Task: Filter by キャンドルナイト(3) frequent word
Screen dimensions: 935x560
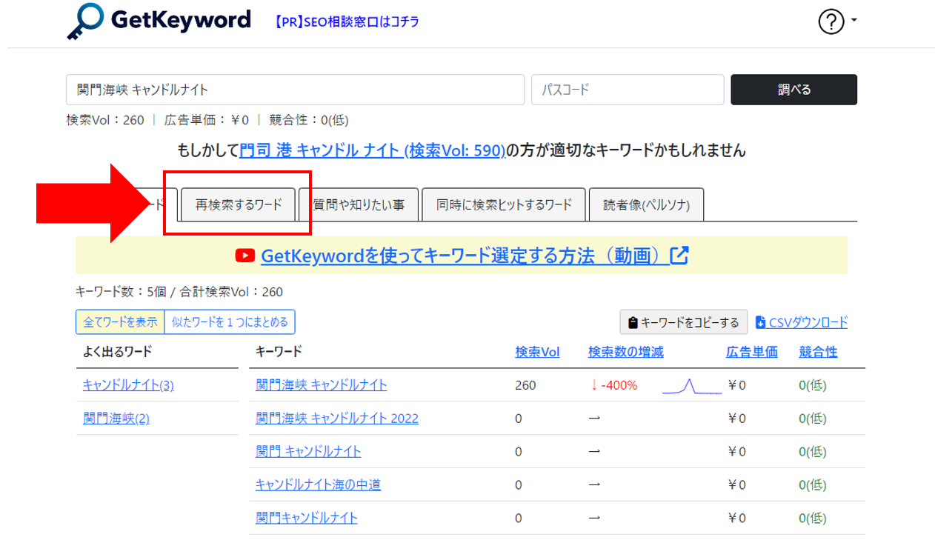Action: pyautogui.click(x=128, y=385)
